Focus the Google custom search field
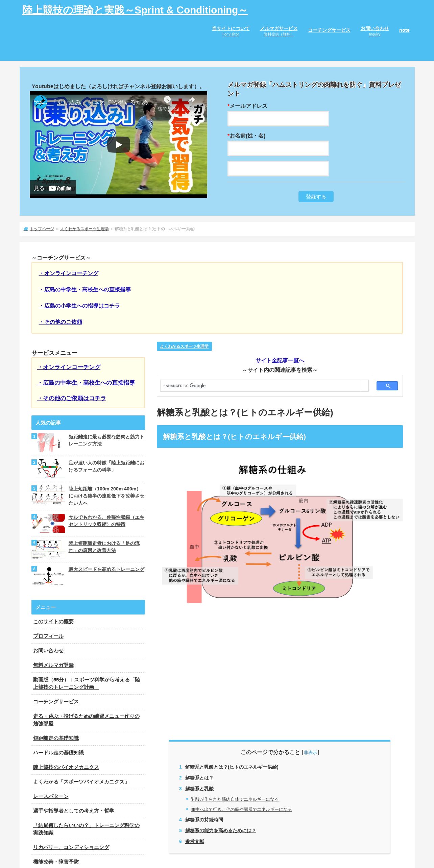This screenshot has width=434, height=868. tap(260, 386)
